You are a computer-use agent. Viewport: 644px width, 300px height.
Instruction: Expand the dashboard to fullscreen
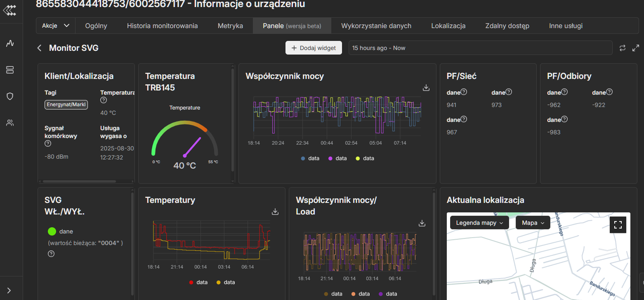tap(636, 48)
